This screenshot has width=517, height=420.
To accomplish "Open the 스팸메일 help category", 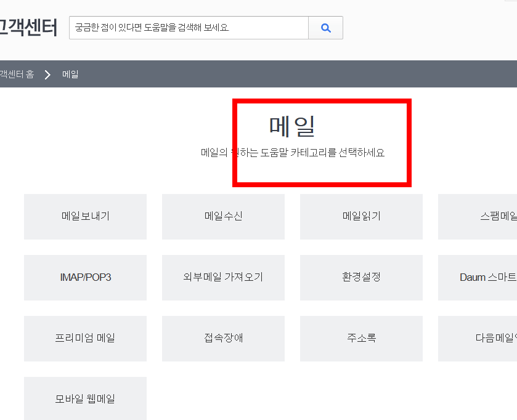I will pyautogui.click(x=489, y=216).
